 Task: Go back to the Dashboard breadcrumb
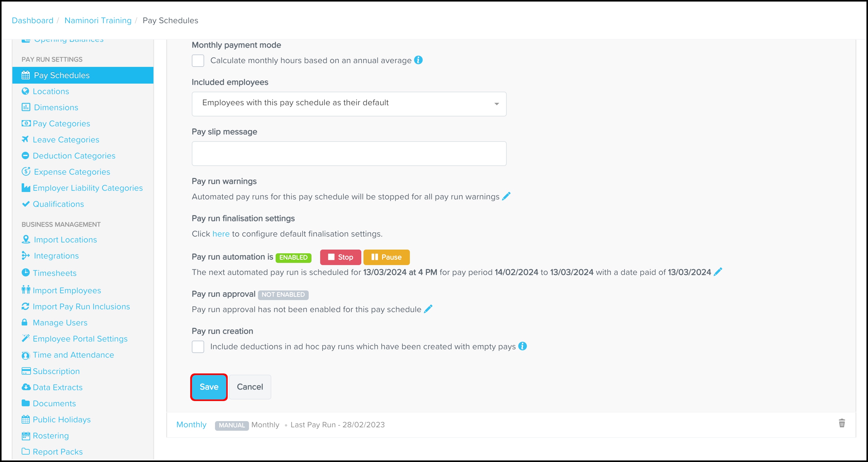coord(32,20)
